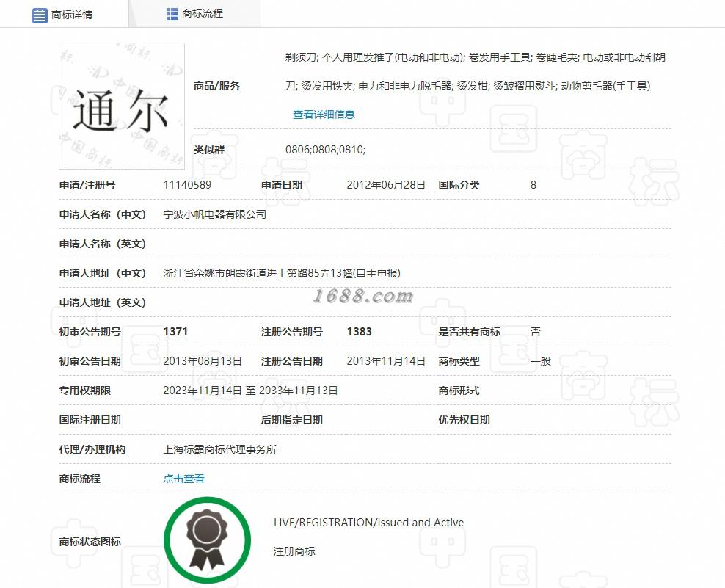
Task: Click the 优先权日期 field label
Action: pyautogui.click(x=464, y=420)
